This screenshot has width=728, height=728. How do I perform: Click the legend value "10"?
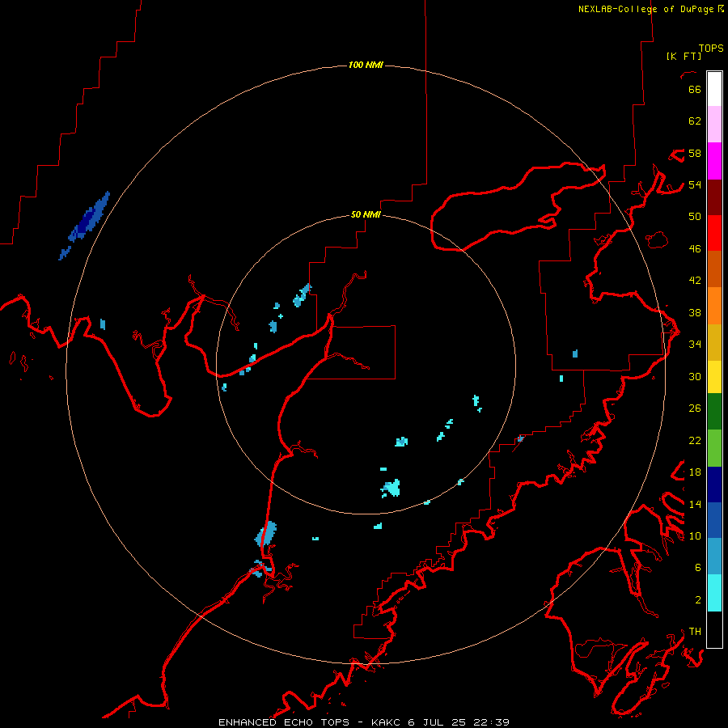coord(695,535)
